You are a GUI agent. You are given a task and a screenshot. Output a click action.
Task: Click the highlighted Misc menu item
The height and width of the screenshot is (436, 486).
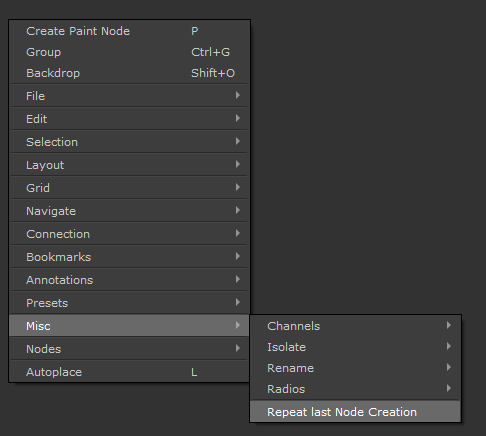coord(129,326)
